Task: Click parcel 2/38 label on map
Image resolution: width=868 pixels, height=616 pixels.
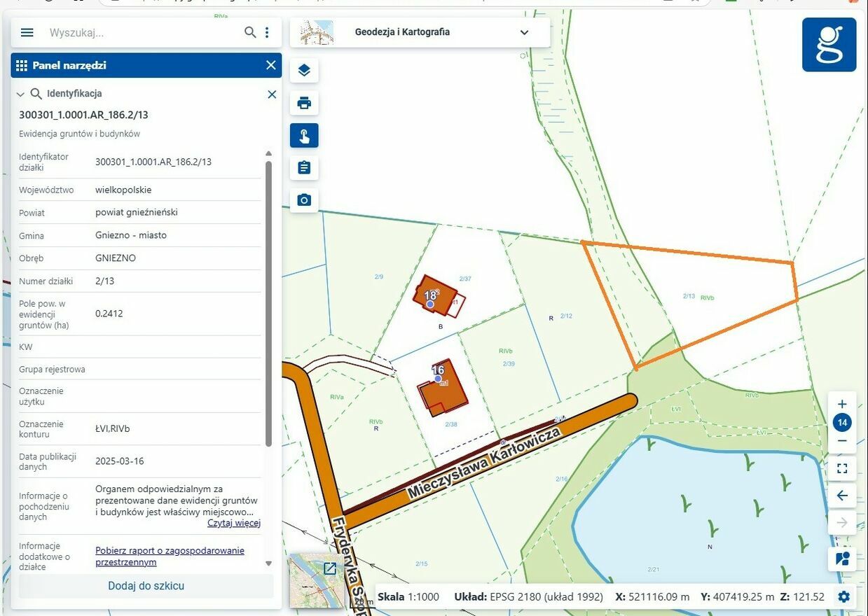Action: (451, 424)
